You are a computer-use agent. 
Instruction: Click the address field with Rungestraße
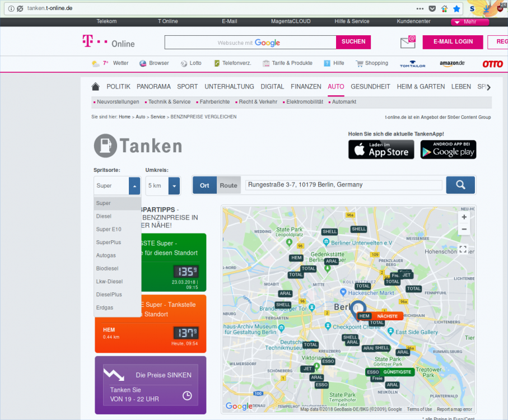click(343, 185)
